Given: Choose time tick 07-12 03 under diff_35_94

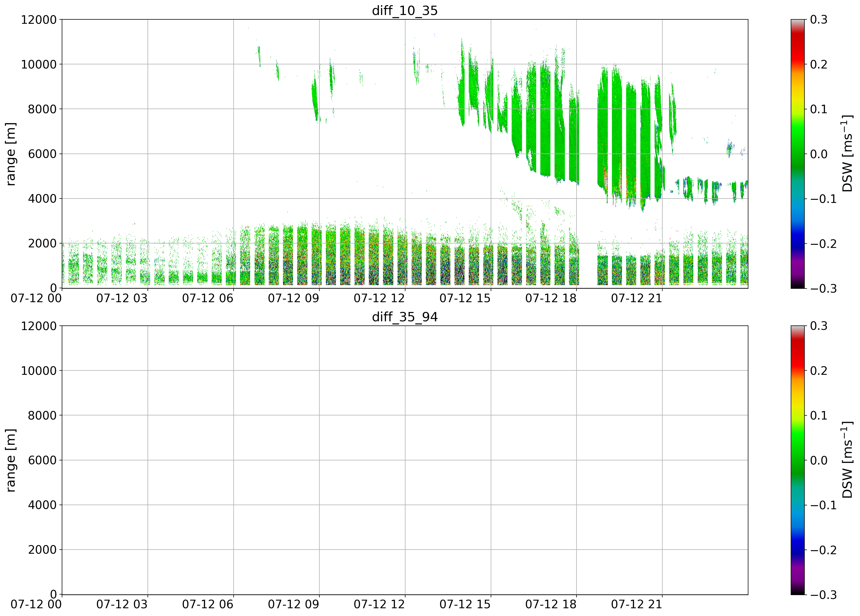Looking at the screenshot, I should pos(122,605).
